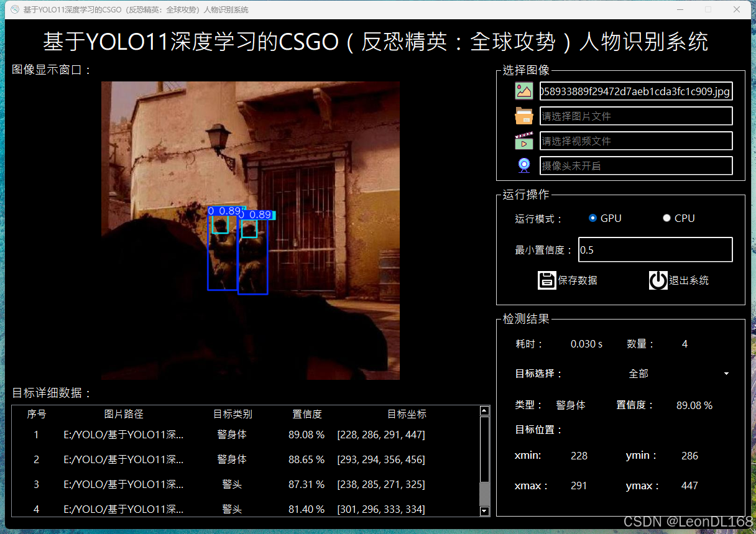This screenshot has height=534, width=756.
Task: Click the detection count value 4
Action: 685,344
